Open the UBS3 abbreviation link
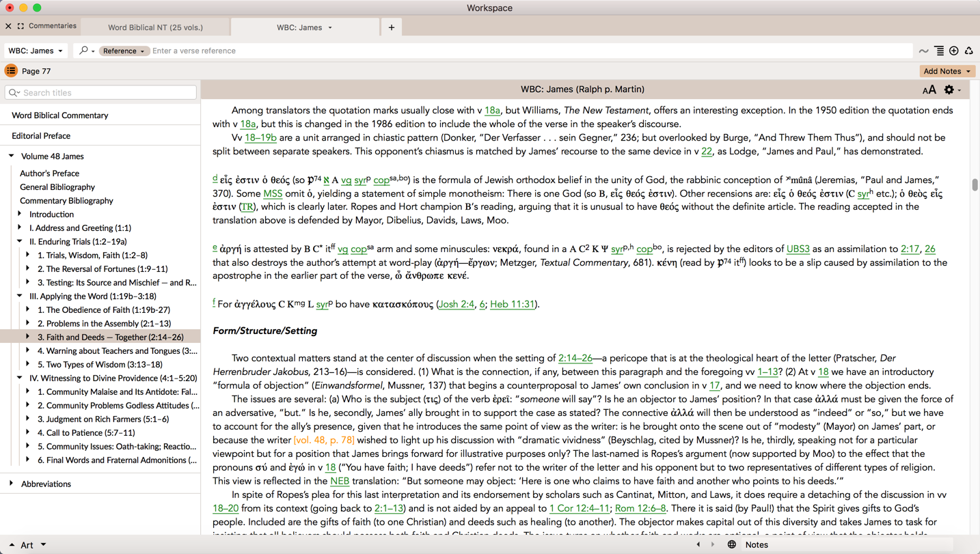 click(x=798, y=249)
